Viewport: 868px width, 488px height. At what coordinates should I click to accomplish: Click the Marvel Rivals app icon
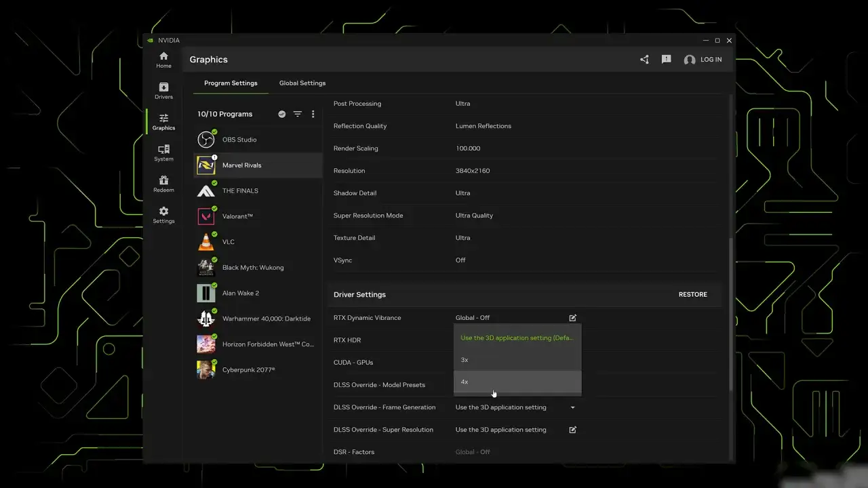(x=206, y=165)
